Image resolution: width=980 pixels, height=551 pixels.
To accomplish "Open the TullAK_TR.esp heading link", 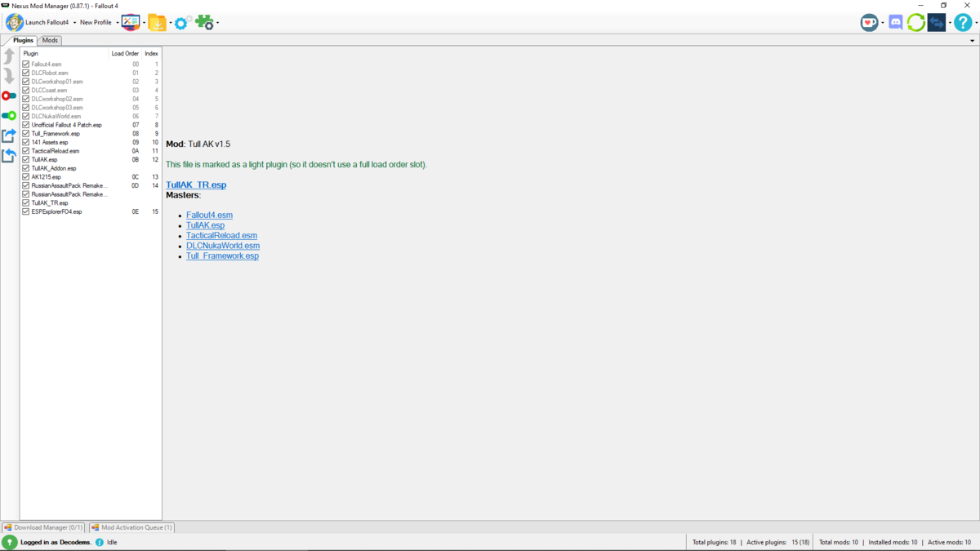I will click(x=196, y=184).
